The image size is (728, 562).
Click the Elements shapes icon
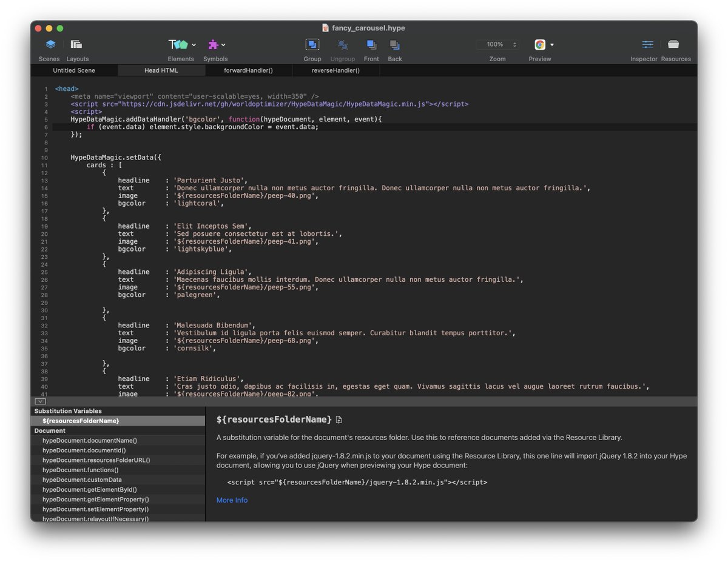pos(178,44)
